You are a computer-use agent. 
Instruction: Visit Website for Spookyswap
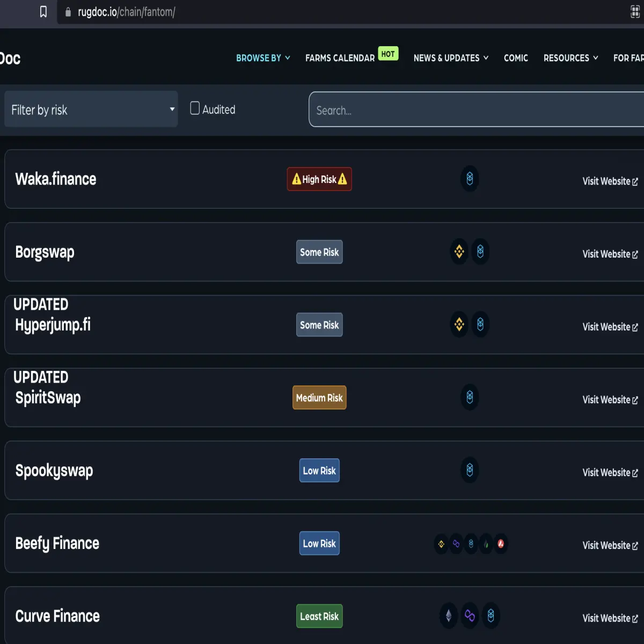pos(610,473)
